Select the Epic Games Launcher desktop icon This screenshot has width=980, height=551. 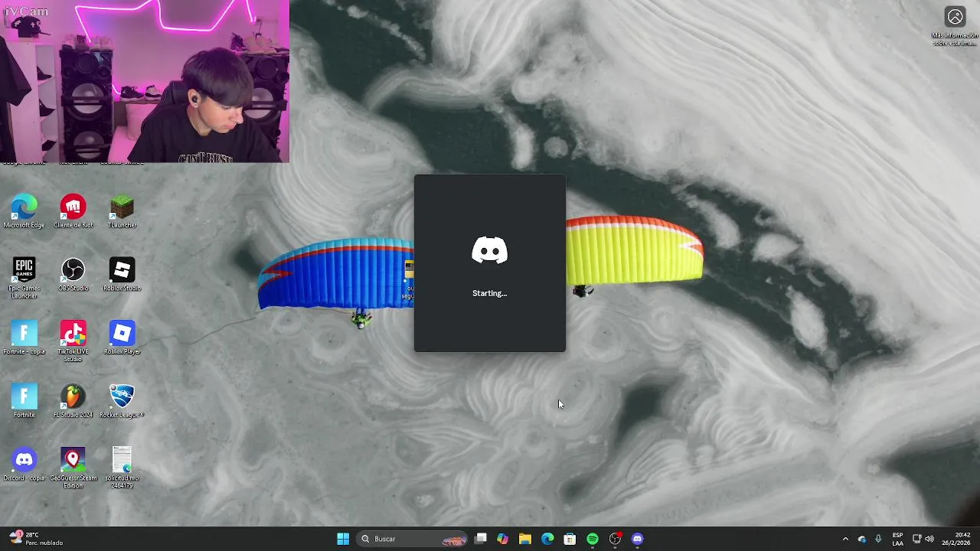24,278
